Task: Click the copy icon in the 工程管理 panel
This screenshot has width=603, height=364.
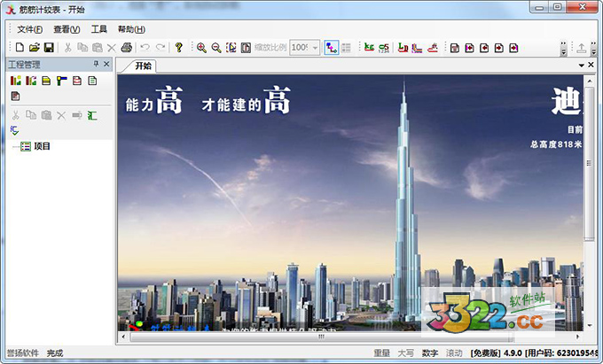Action: [x=31, y=115]
